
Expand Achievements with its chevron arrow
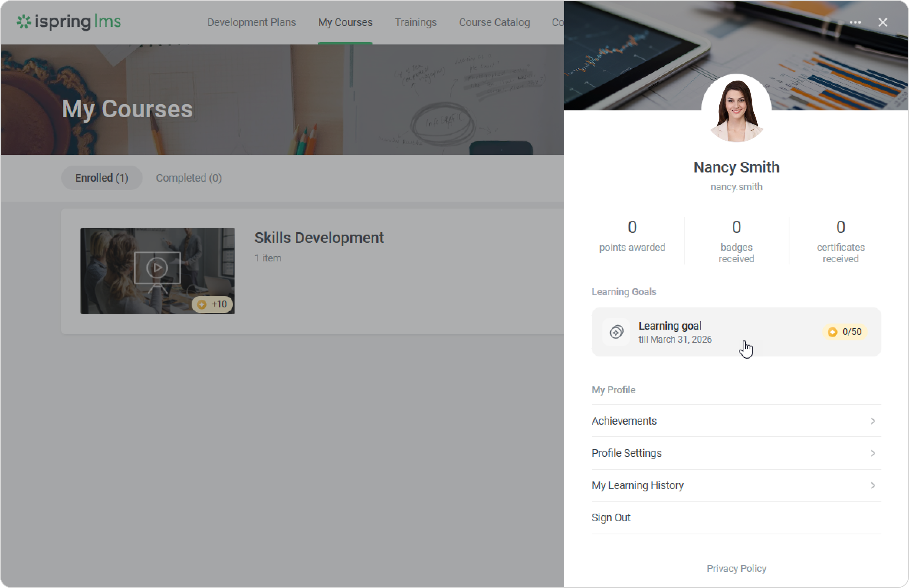(x=873, y=421)
